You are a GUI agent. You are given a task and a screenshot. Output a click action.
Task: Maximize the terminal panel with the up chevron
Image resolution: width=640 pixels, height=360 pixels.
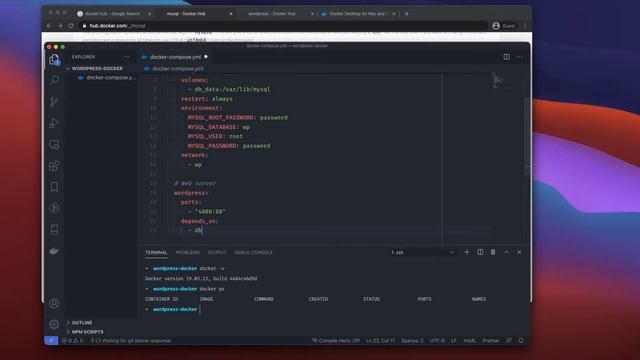[506, 252]
